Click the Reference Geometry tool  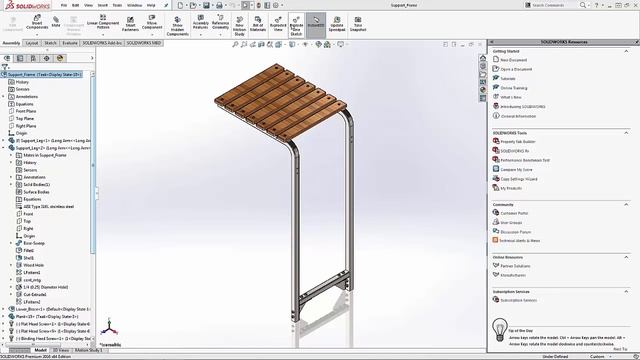click(220, 22)
